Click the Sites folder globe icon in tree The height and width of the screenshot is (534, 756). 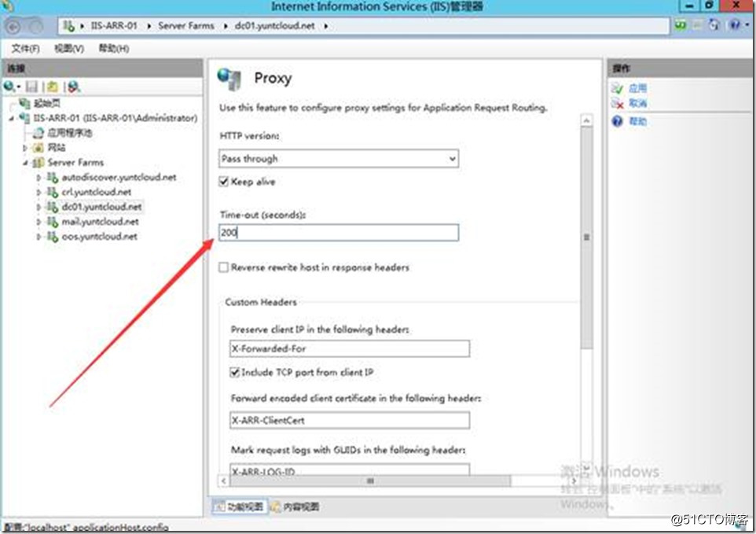[38, 147]
